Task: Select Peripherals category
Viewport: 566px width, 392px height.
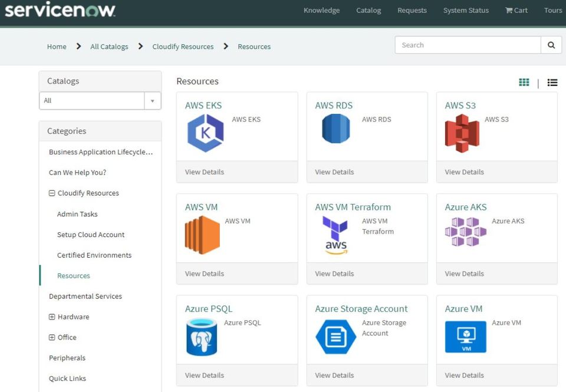Action: [67, 358]
